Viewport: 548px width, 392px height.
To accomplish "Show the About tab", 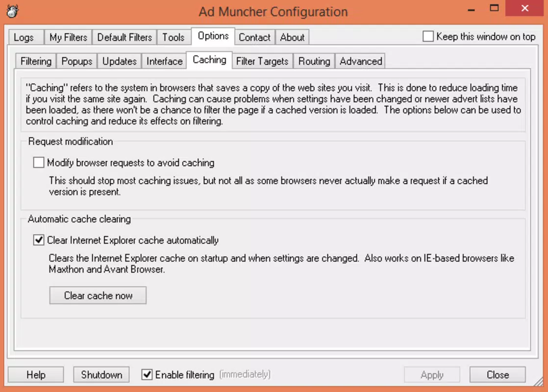I will click(x=292, y=37).
